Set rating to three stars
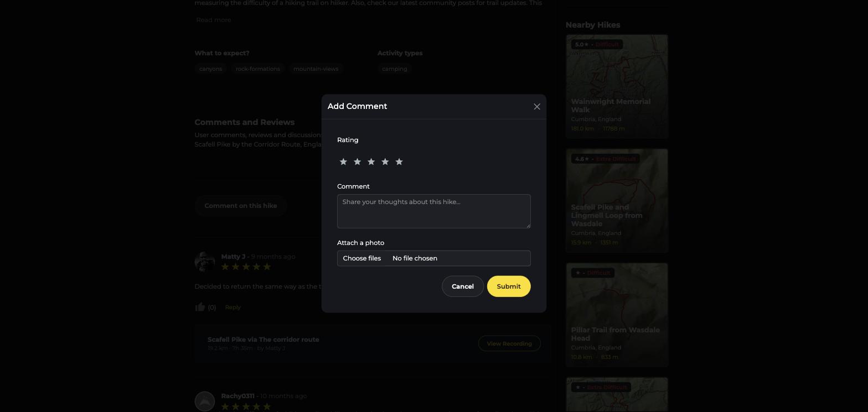 coord(371,161)
